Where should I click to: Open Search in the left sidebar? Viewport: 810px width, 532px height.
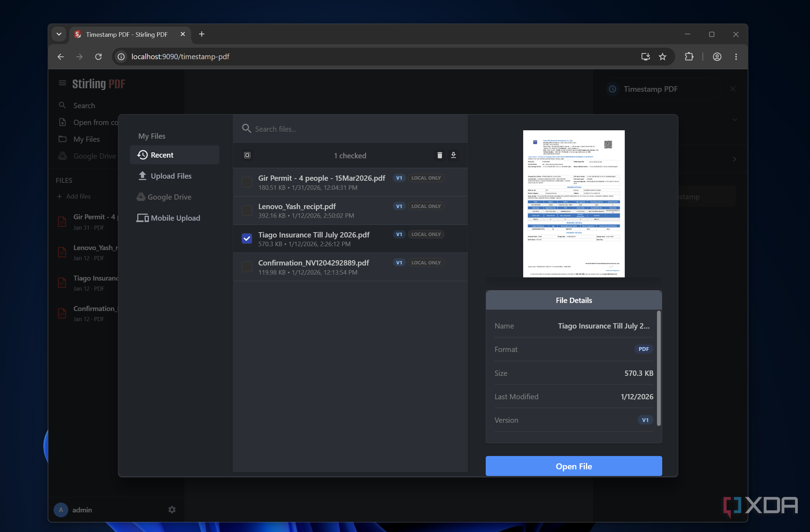coord(84,105)
